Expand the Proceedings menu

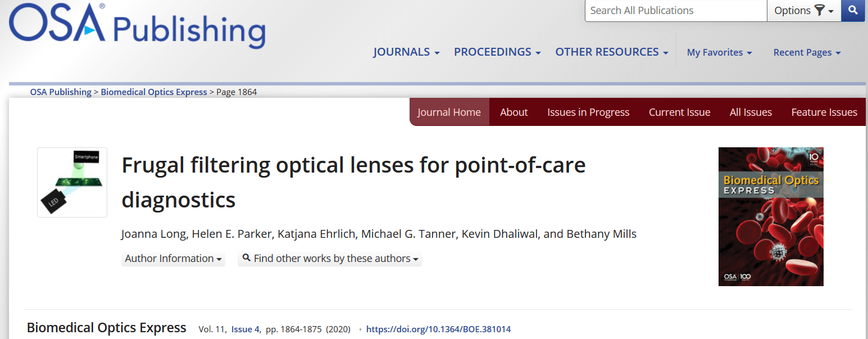497,52
